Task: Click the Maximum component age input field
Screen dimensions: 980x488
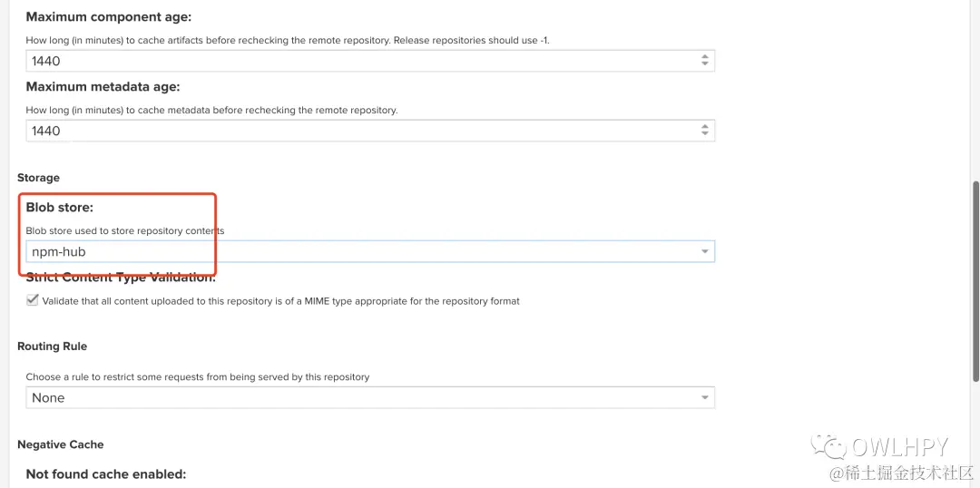Action: point(363,61)
